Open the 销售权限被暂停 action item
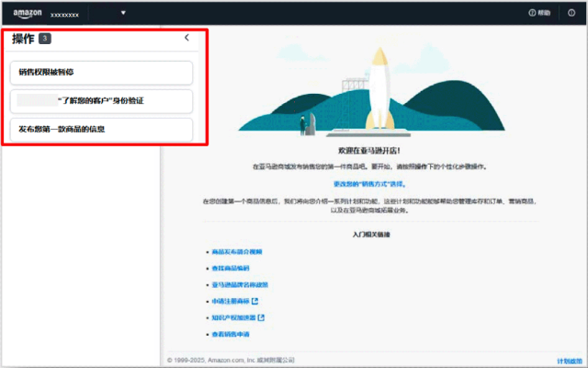Viewport: 588px width, 368px height. point(101,72)
